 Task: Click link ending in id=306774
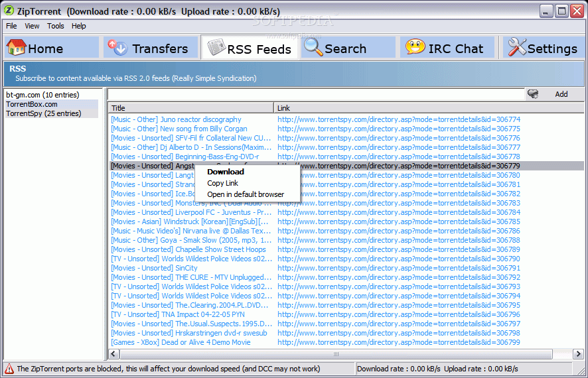pos(399,119)
